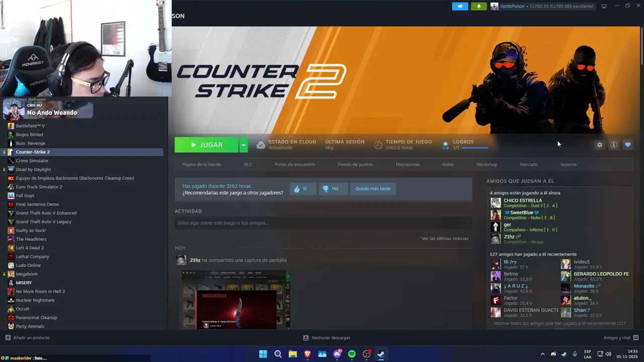Screen dimensions: 644x362
Task: Open Windows Start menu
Action: pos(263,354)
